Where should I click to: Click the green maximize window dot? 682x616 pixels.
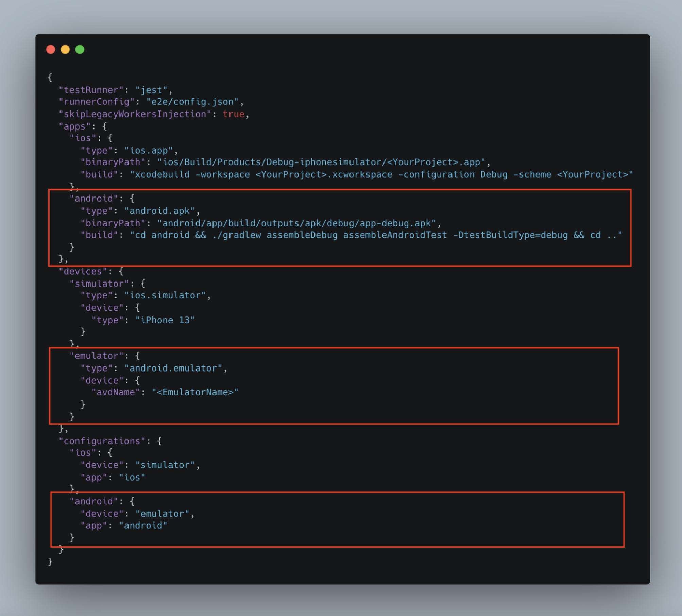(80, 50)
